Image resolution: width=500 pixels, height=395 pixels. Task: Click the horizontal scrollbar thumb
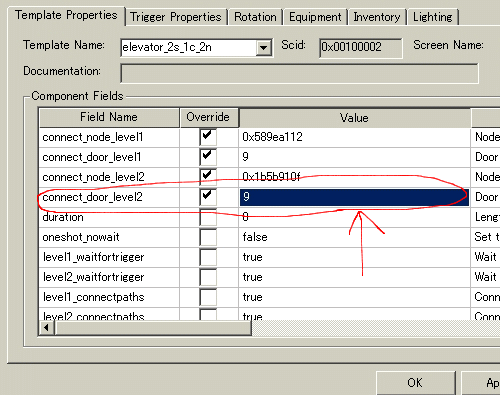(x=153, y=328)
